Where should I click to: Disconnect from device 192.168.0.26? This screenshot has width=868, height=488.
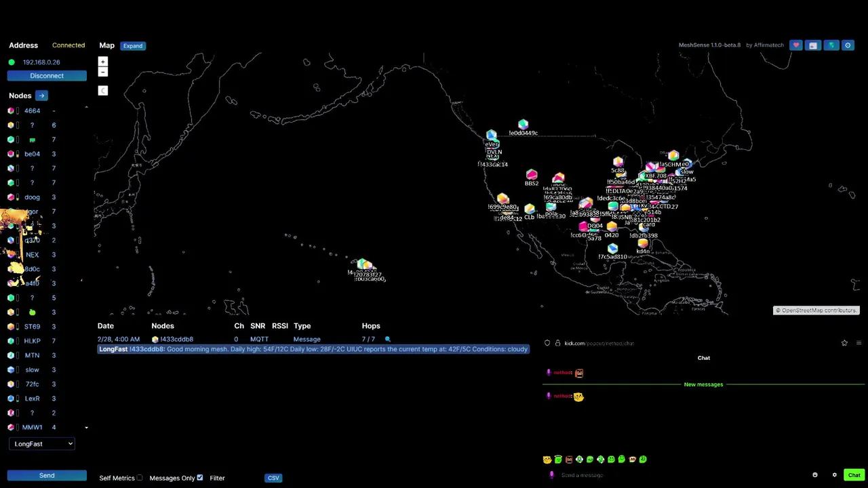click(47, 76)
